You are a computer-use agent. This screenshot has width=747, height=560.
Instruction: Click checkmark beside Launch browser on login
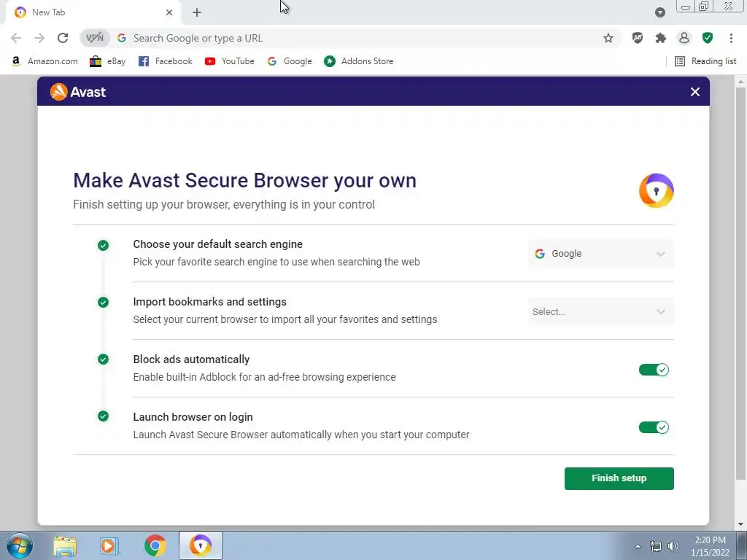103,416
